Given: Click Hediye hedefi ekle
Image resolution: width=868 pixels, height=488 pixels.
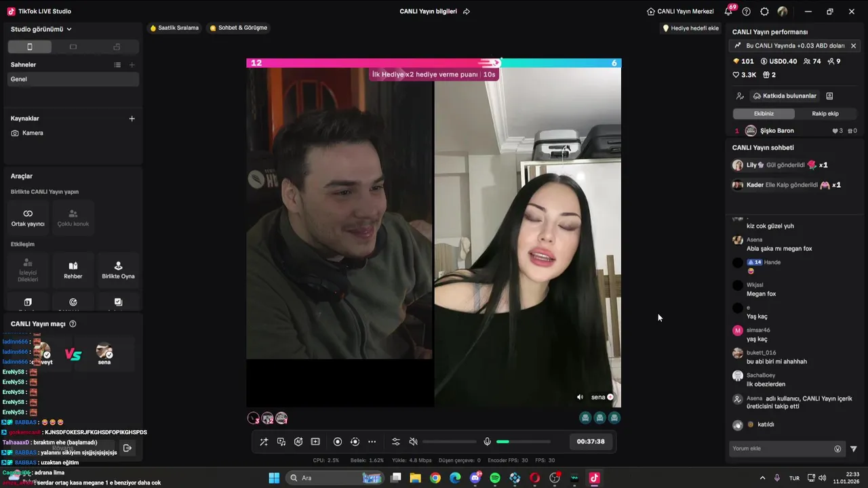Looking at the screenshot, I should pos(690,28).
